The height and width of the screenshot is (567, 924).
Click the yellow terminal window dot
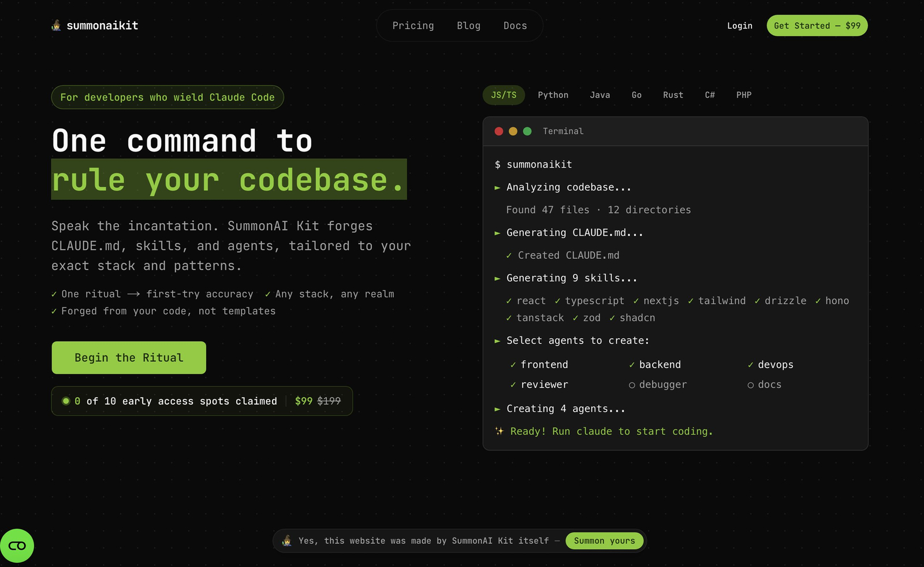(x=513, y=131)
